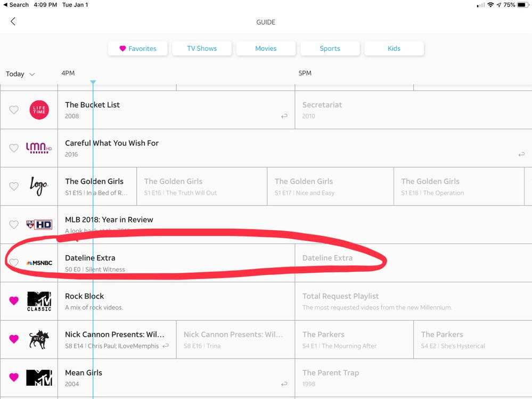Unfavorite the MTV Classic channel heart
Viewport: 532px width, 399px height.
point(14,301)
